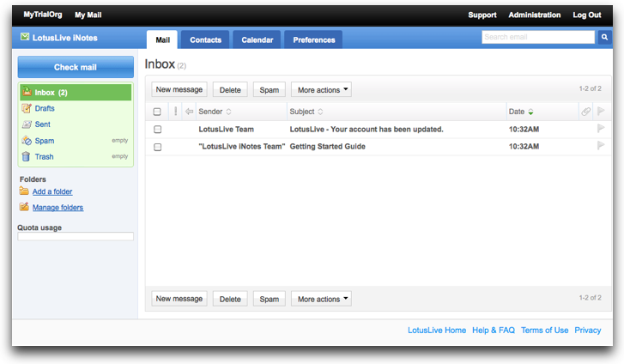The image size is (624, 364).
Task: Click the LotusLive Home footer link
Action: 437,331
